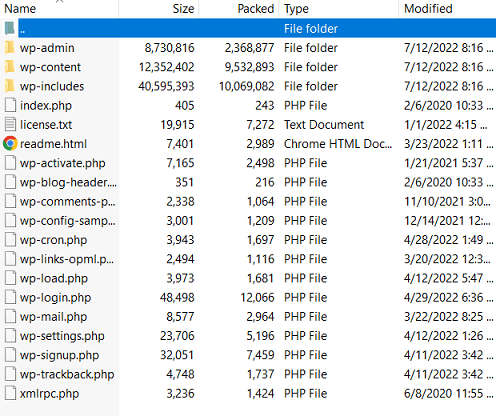Click the modified date 6/8/2020 11:55
Screen dimensions: 496x416
point(448,394)
